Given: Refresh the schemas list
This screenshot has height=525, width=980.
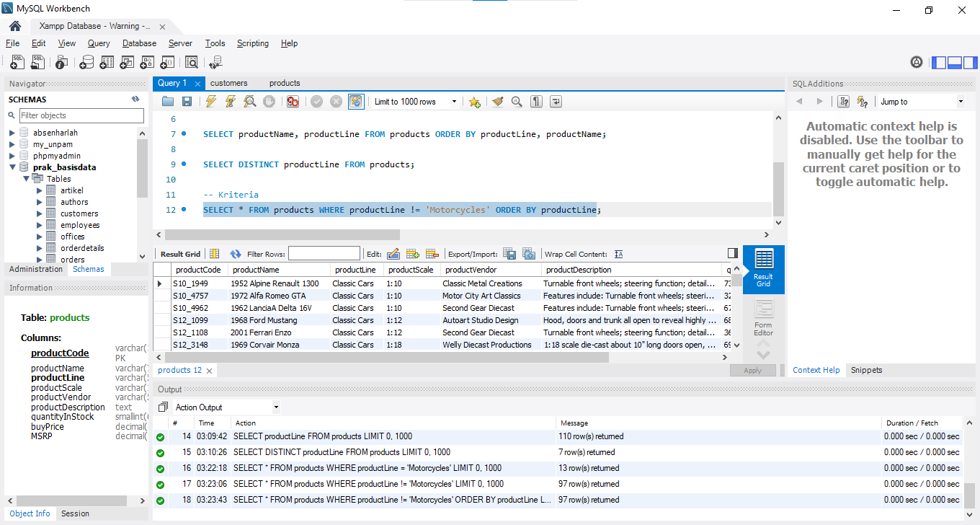Looking at the screenshot, I should point(135,100).
